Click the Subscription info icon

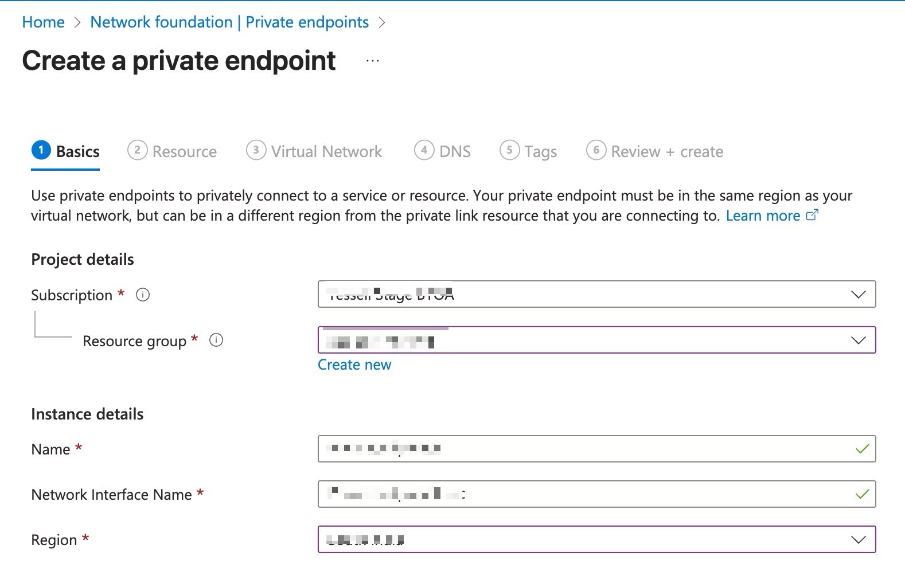tap(142, 295)
